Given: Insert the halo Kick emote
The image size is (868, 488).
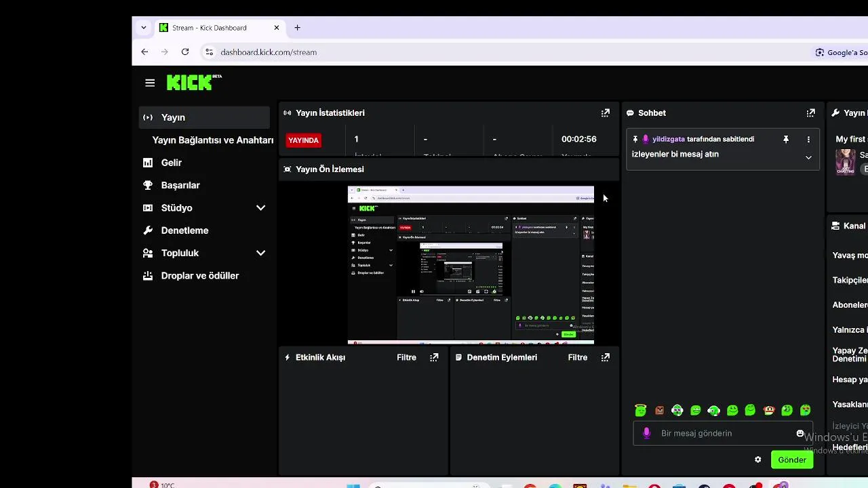Looking at the screenshot, I should tap(641, 410).
